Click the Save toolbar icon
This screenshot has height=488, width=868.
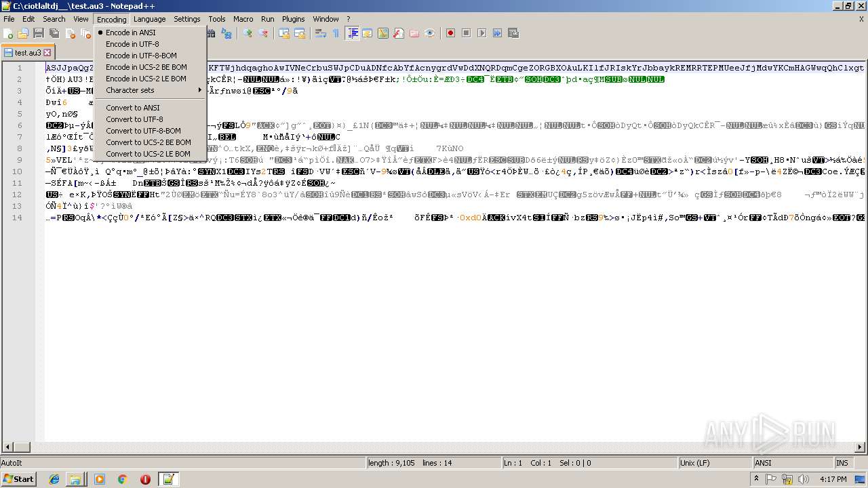pyautogui.click(x=39, y=33)
